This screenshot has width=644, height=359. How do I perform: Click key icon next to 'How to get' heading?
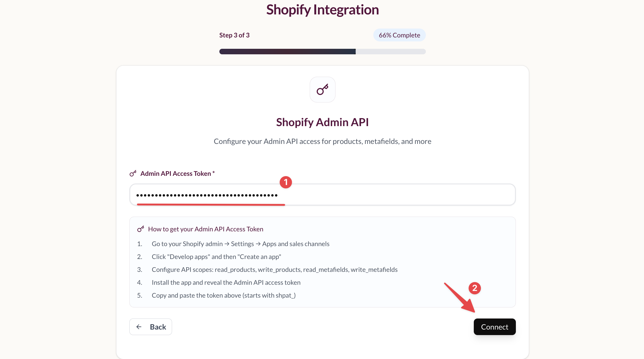point(140,229)
